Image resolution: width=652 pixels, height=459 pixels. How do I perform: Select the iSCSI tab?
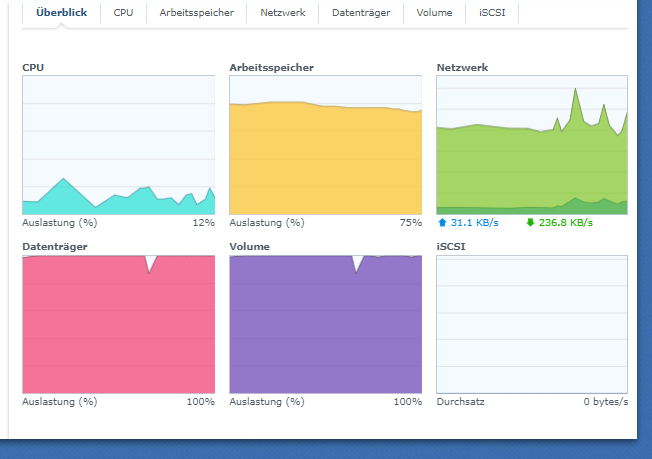pos(492,13)
